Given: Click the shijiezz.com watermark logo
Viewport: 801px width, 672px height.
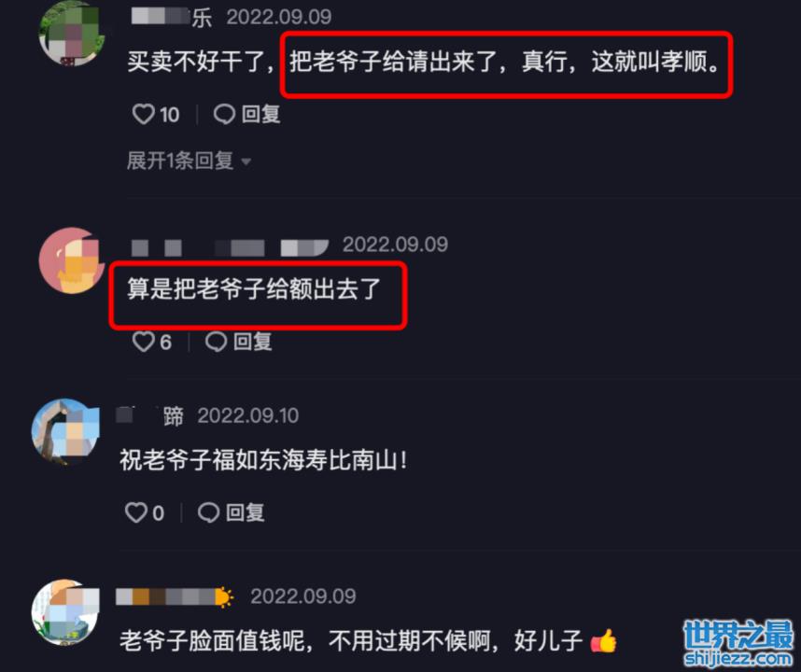Looking at the screenshot, I should pyautogui.click(x=738, y=643).
